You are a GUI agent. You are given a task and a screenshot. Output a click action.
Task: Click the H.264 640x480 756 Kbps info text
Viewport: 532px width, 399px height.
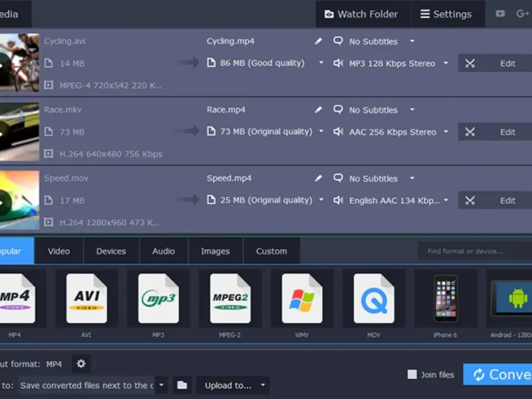(x=111, y=154)
